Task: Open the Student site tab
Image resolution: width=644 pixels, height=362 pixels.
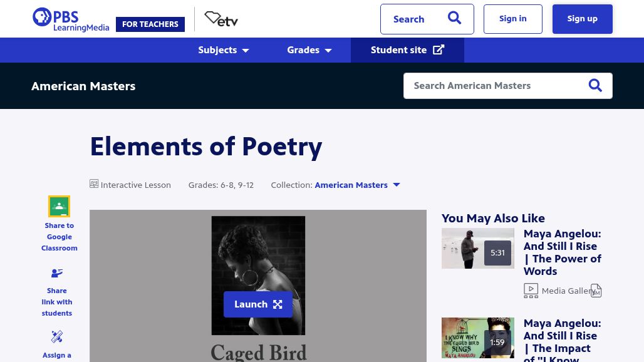Action: click(x=407, y=50)
